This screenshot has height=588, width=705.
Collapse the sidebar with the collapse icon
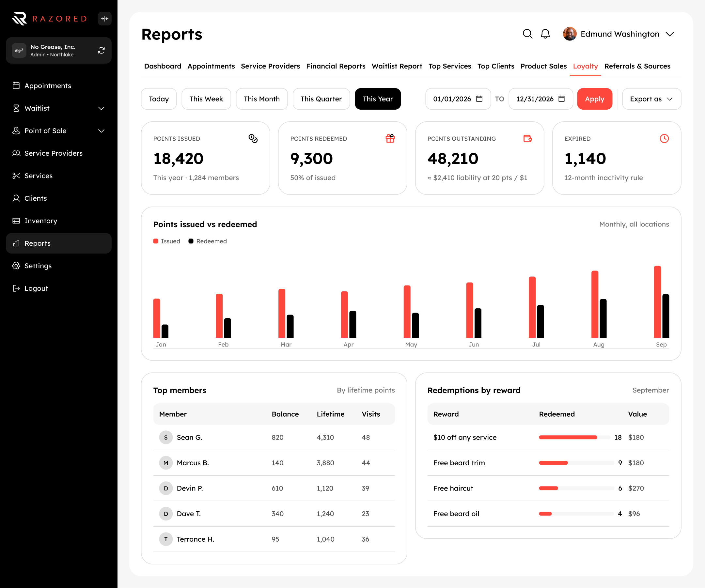104,19
